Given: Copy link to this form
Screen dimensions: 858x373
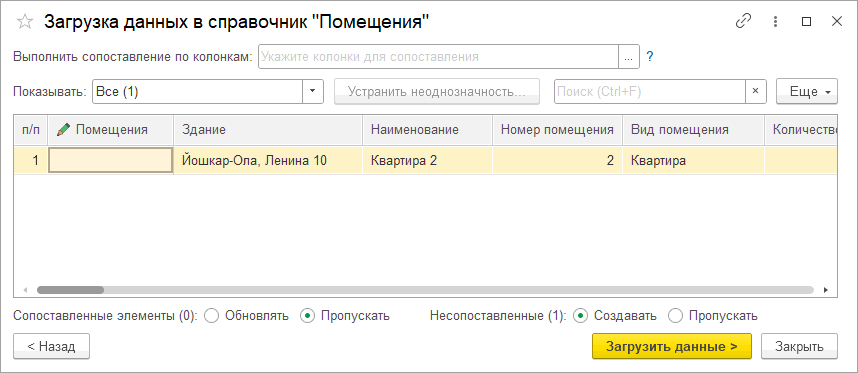Looking at the screenshot, I should (x=743, y=21).
